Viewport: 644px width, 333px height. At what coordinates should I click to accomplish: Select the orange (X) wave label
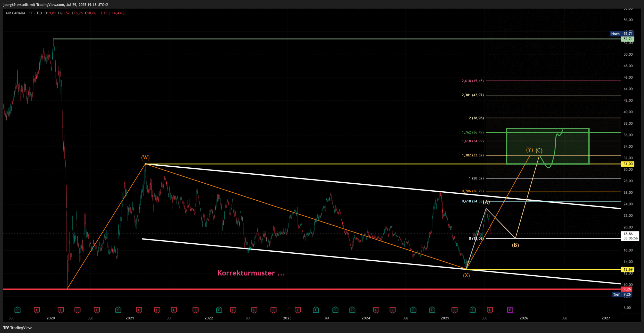(466, 275)
